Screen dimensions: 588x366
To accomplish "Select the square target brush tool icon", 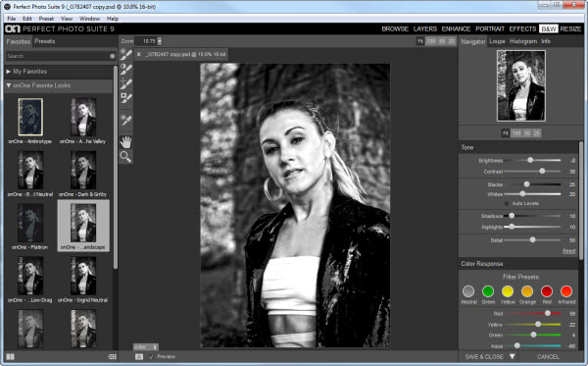I will point(126,97).
